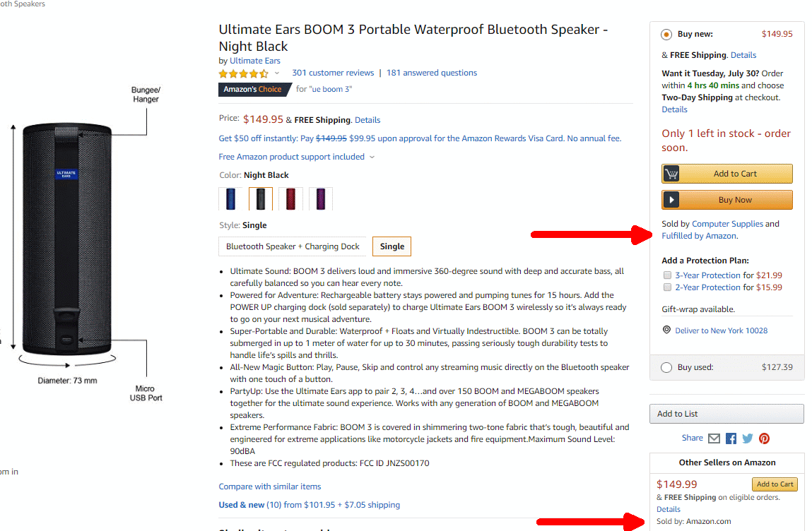Click the email share envelope icon
The image size is (812, 531).
tap(714, 438)
